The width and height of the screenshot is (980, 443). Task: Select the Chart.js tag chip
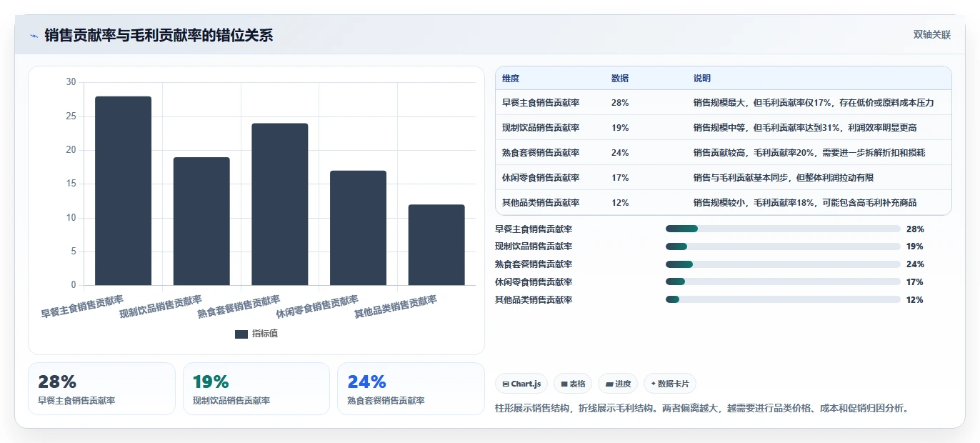[x=521, y=384]
